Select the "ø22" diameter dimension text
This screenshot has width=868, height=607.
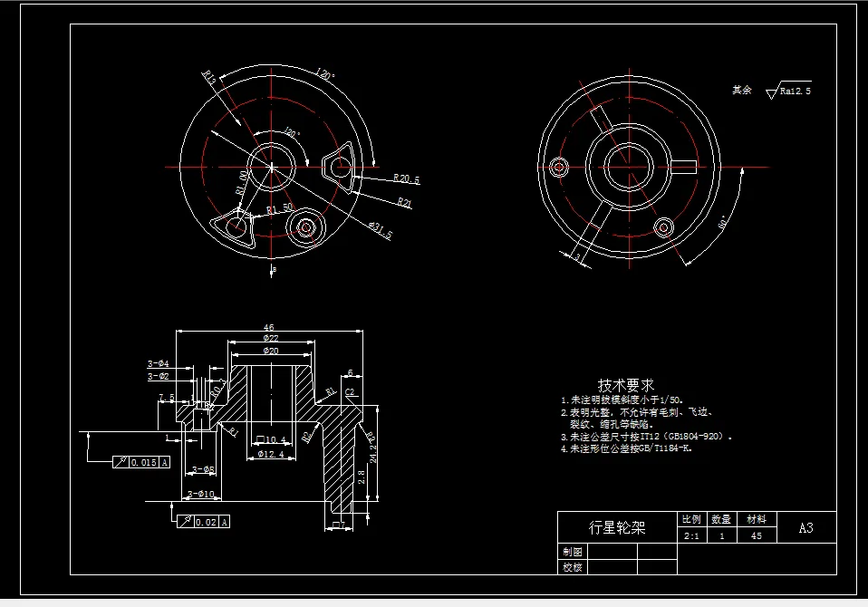271,338
